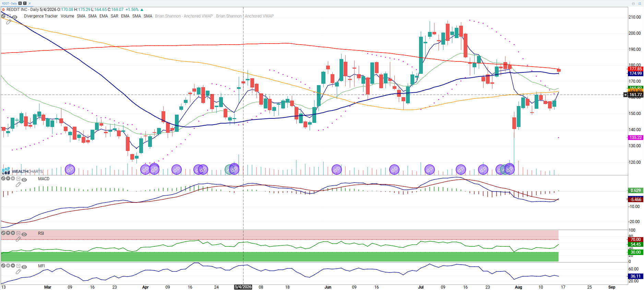Viewport: 644px width, 290px height.
Task: Click the divergence marker above the Apr 13 date
Action: click(x=177, y=170)
